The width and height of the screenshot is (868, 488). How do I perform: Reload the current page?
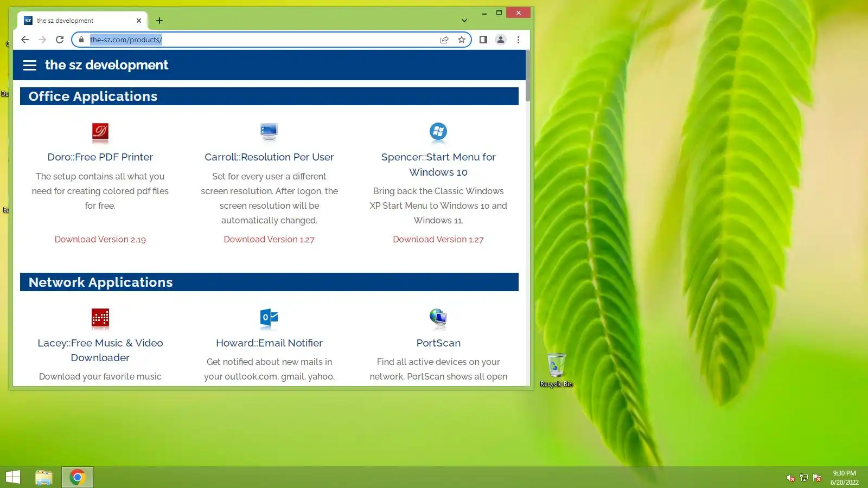click(60, 40)
